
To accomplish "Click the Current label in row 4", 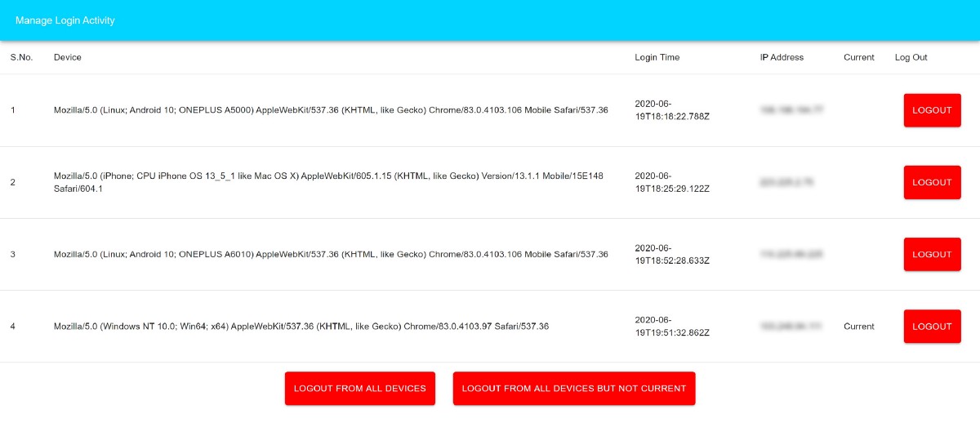I will [858, 326].
